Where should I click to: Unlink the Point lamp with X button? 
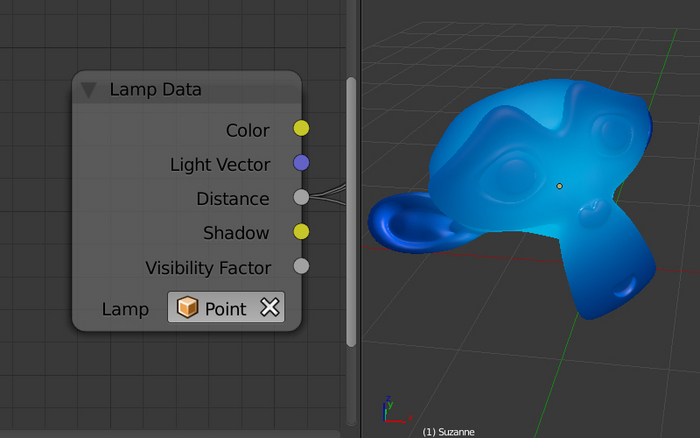click(269, 308)
